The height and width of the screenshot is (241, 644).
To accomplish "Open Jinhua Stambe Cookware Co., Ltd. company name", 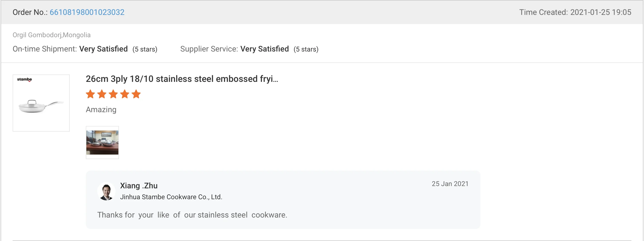I will click(x=171, y=197).
